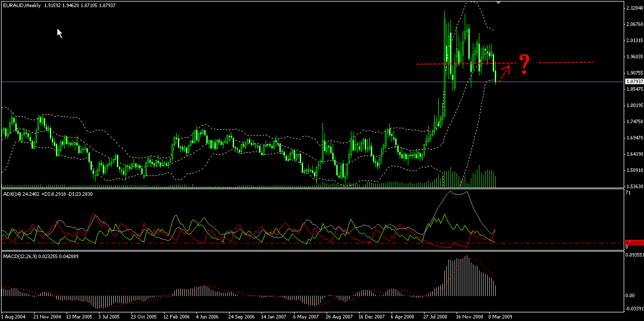Screen dimensions: 644x321
Task: Click price axis value 1.64190
Action: 634,154
